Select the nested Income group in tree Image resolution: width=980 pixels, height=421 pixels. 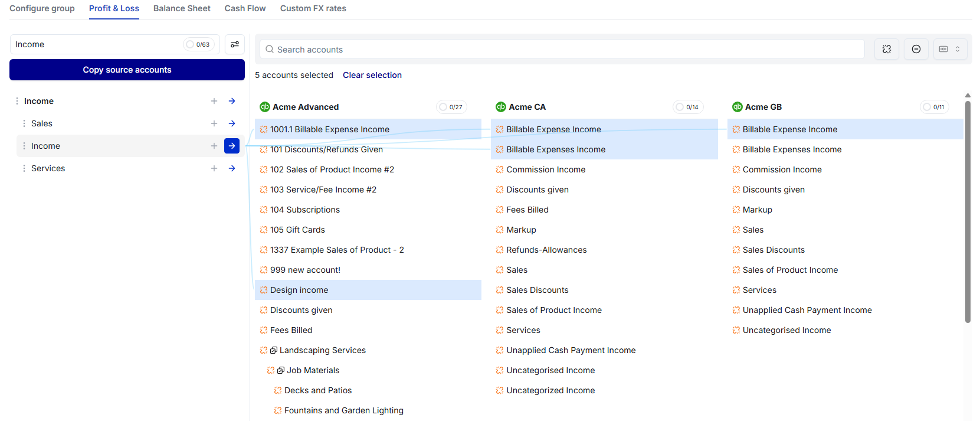45,146
